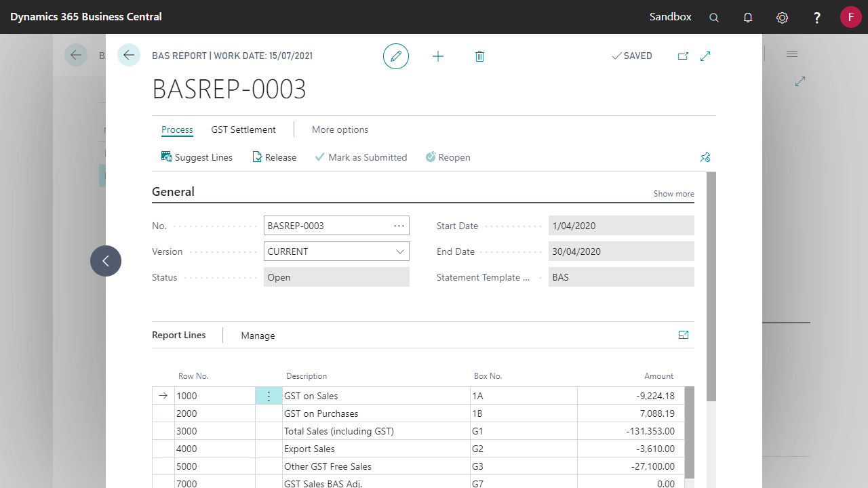Sort by Box No. column header
Viewport: 868px width, 488px height.
tap(488, 376)
